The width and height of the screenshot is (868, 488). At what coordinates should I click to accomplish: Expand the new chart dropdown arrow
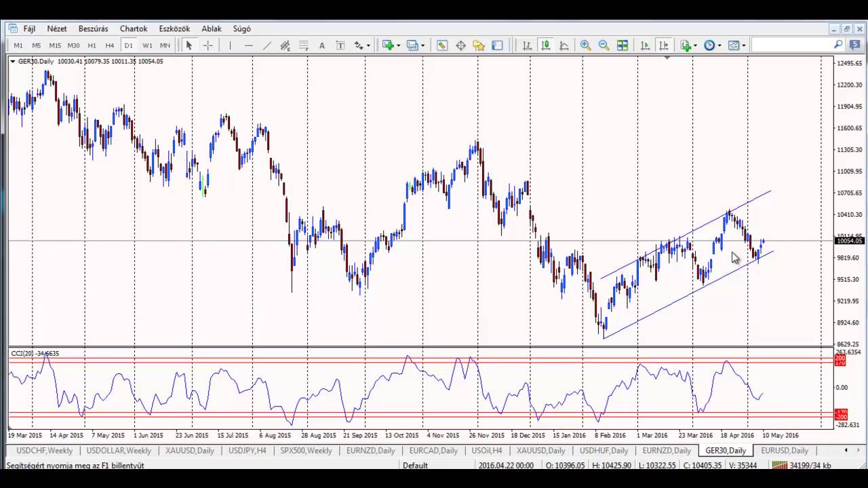click(398, 45)
